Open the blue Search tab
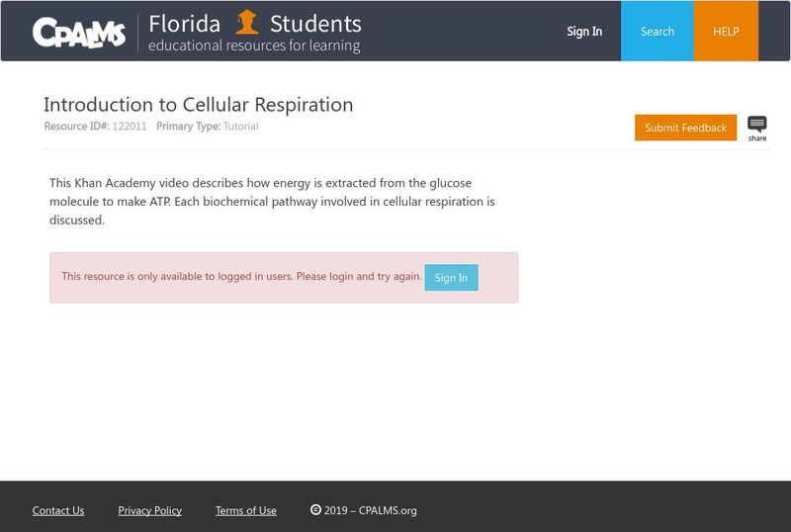The width and height of the screenshot is (791, 532). coord(658,32)
